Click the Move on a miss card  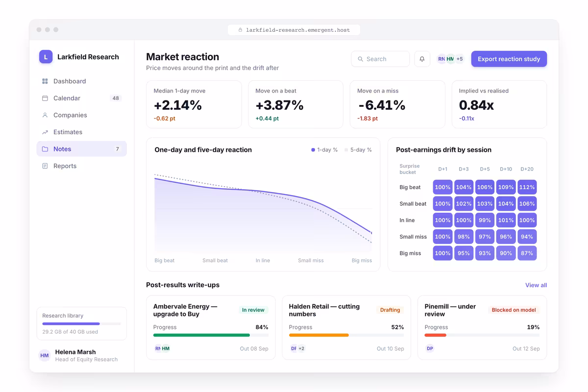[397, 104]
